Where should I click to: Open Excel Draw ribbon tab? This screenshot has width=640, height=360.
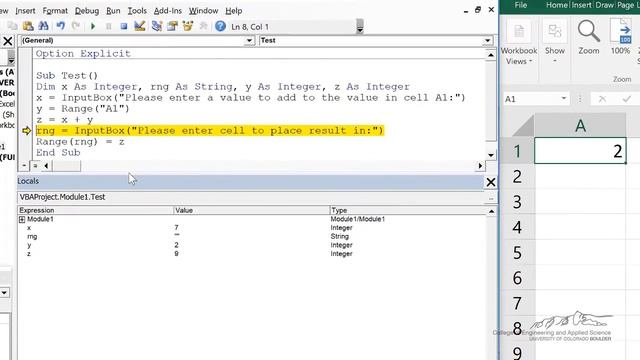(x=604, y=5)
